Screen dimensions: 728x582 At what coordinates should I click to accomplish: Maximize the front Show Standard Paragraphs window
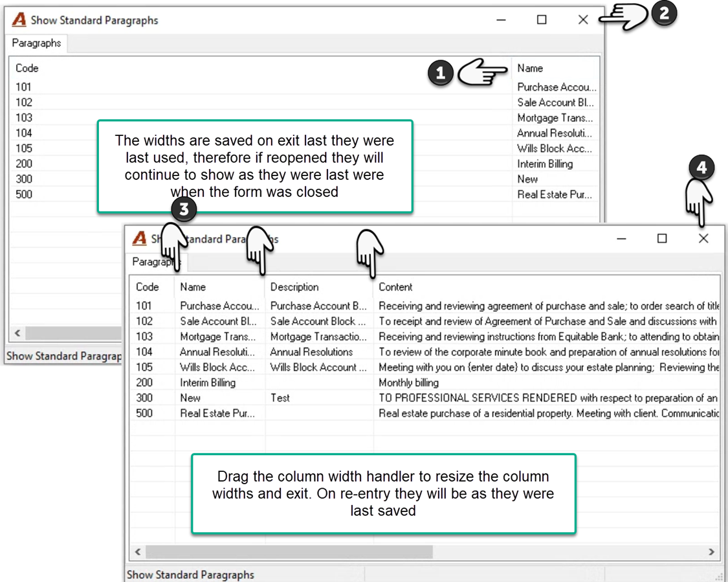click(662, 238)
